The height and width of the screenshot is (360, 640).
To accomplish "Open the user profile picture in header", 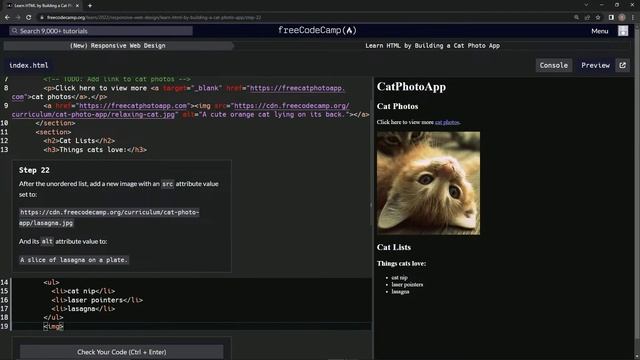I will point(623,31).
